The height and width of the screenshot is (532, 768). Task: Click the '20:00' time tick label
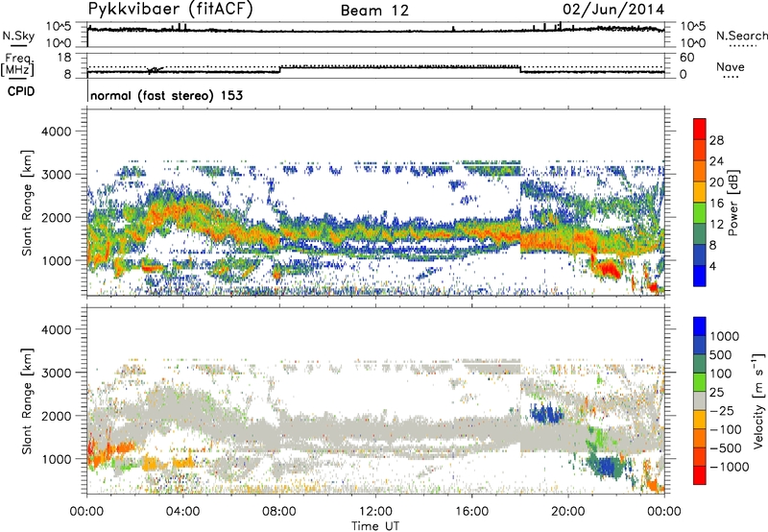[x=567, y=512]
